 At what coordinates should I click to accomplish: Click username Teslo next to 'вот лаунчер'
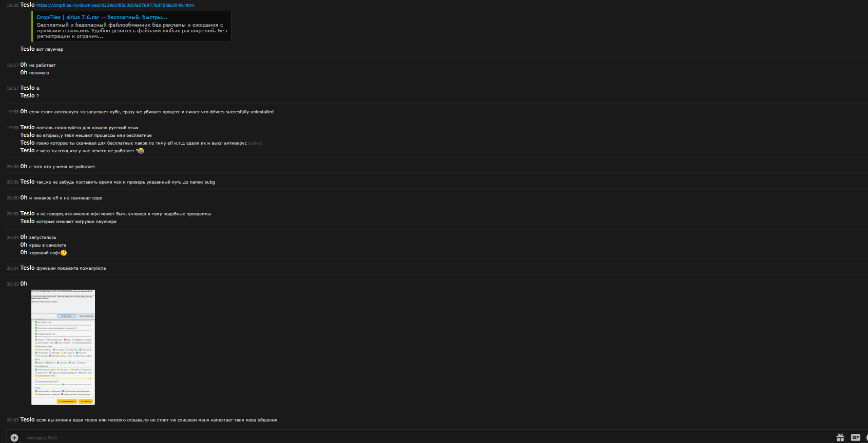pyautogui.click(x=27, y=49)
